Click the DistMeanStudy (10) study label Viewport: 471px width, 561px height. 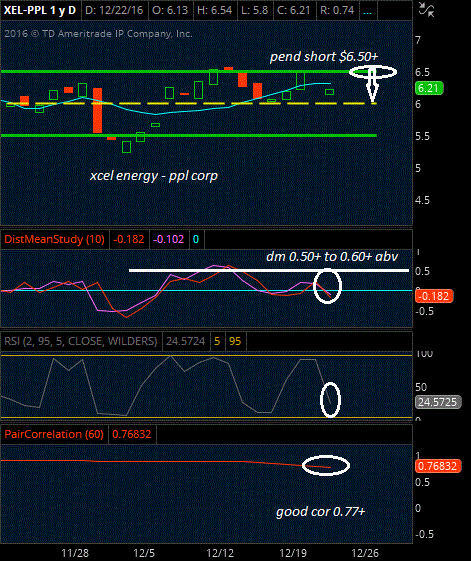pyautogui.click(x=54, y=239)
